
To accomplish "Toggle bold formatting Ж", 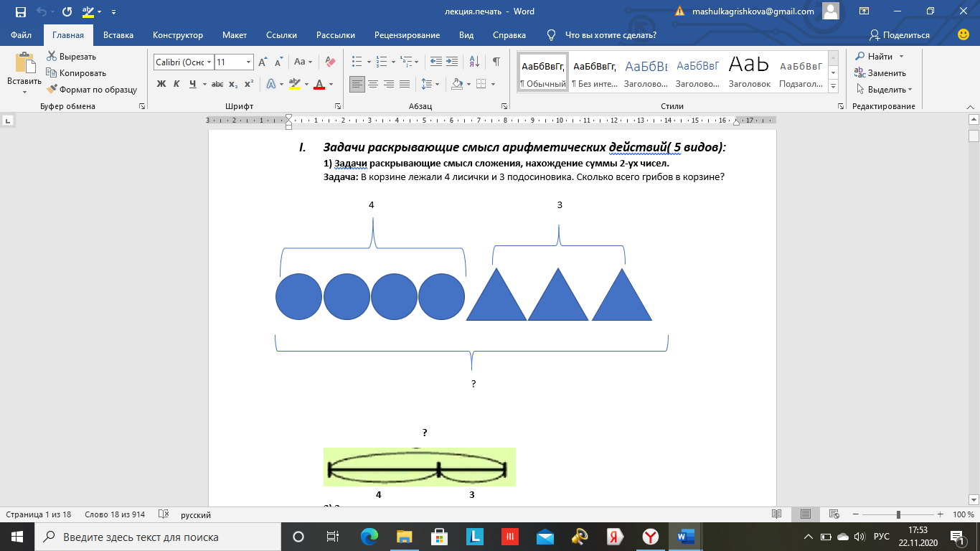I will [x=161, y=84].
